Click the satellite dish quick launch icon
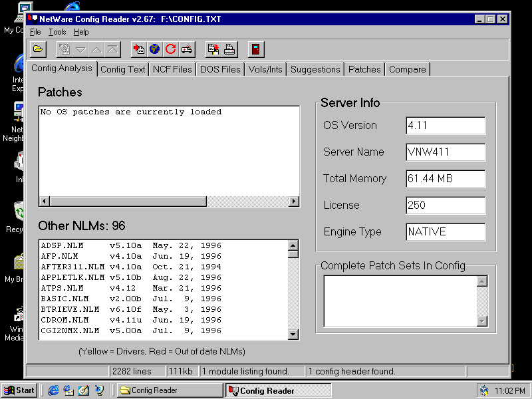The width and height of the screenshot is (532, 399). [99, 390]
